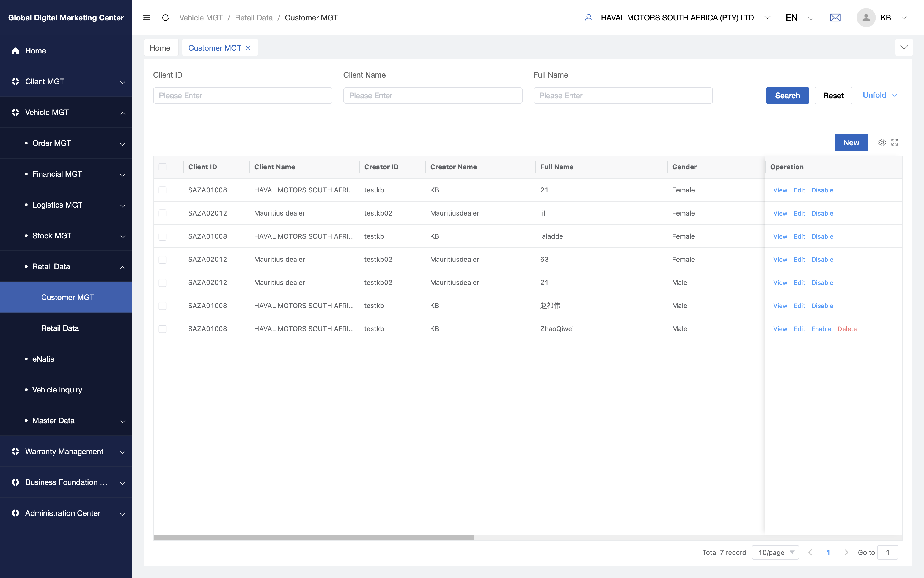Focus the Full Name input field
The width and height of the screenshot is (924, 578).
point(623,96)
